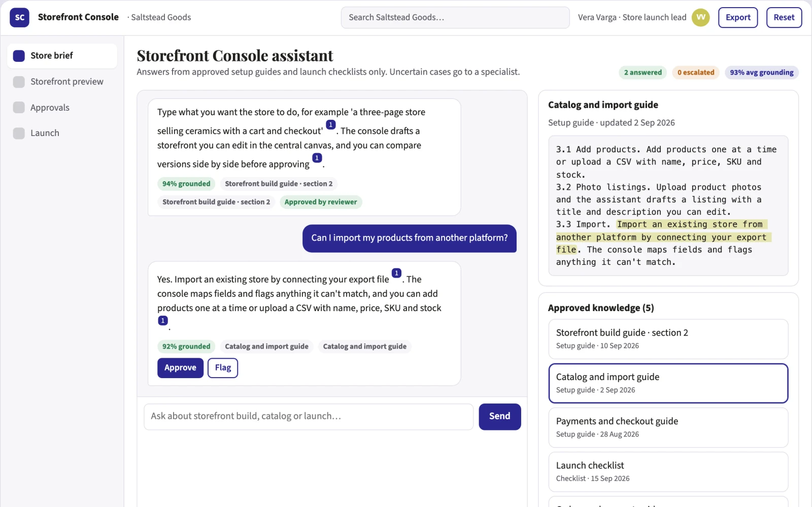
Task: Open citation badge after 'before approving'
Action: pyautogui.click(x=317, y=158)
